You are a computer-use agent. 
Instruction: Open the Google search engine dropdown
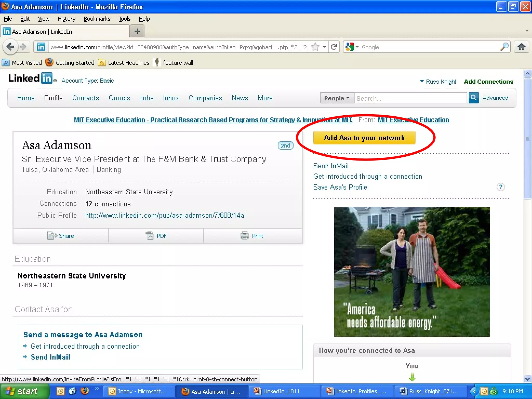coord(357,47)
